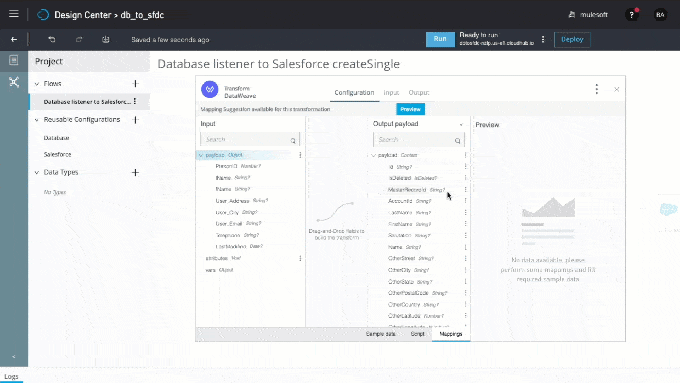Click the Run button
680x383 pixels.
pyautogui.click(x=440, y=39)
